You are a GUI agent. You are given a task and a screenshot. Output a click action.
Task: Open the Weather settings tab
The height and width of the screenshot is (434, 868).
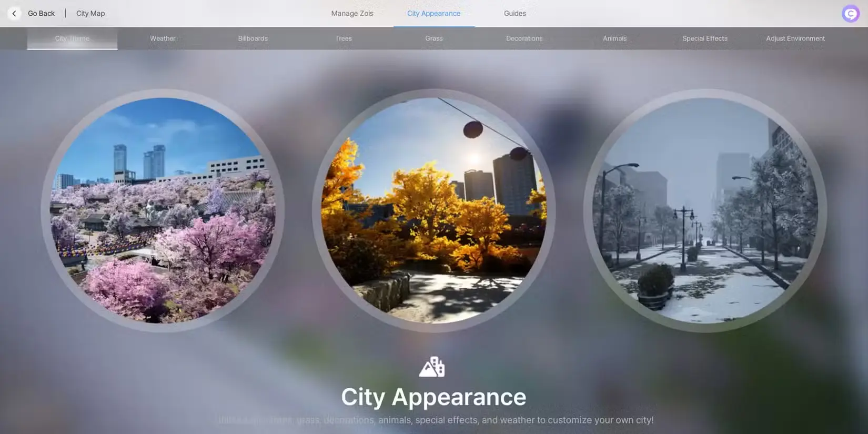click(163, 38)
